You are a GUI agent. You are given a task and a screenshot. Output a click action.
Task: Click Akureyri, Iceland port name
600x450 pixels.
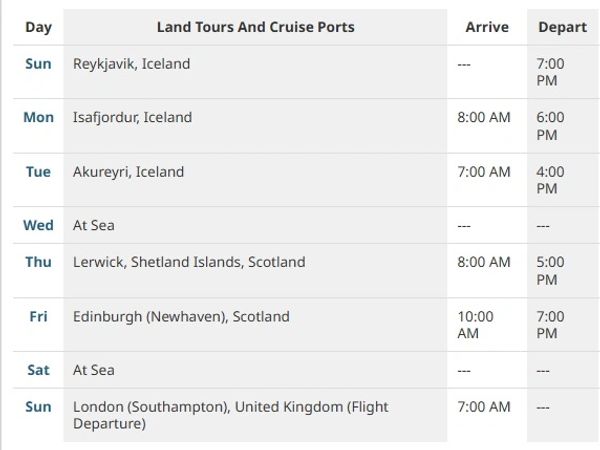pos(128,172)
